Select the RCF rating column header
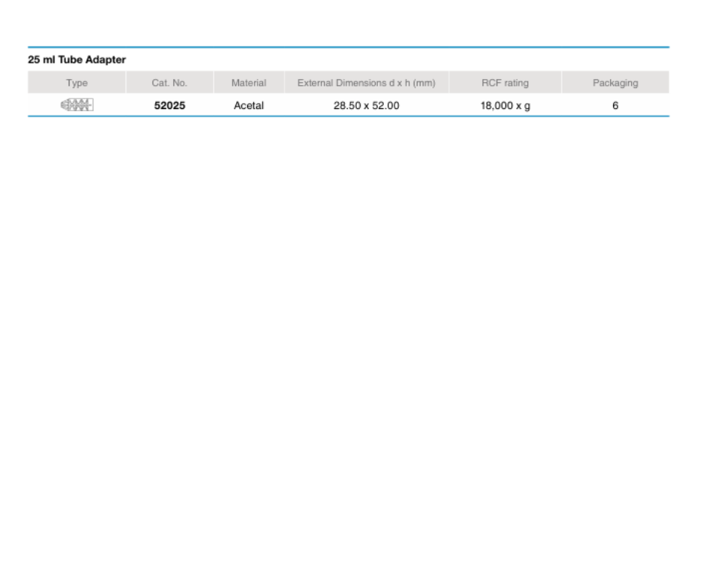This screenshot has width=702, height=588. tap(505, 83)
